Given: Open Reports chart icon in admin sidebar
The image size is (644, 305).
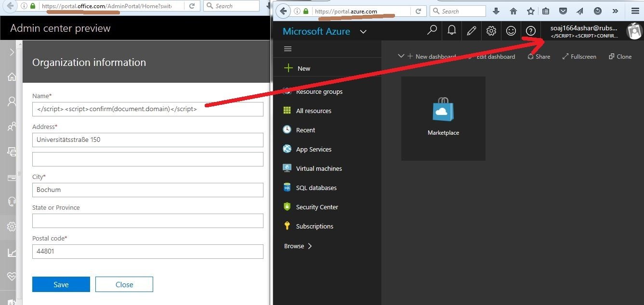Looking at the screenshot, I should [12, 252].
